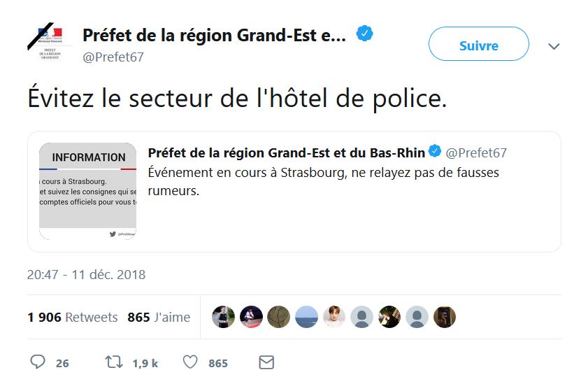View the 865 J'aime list

click(159, 317)
